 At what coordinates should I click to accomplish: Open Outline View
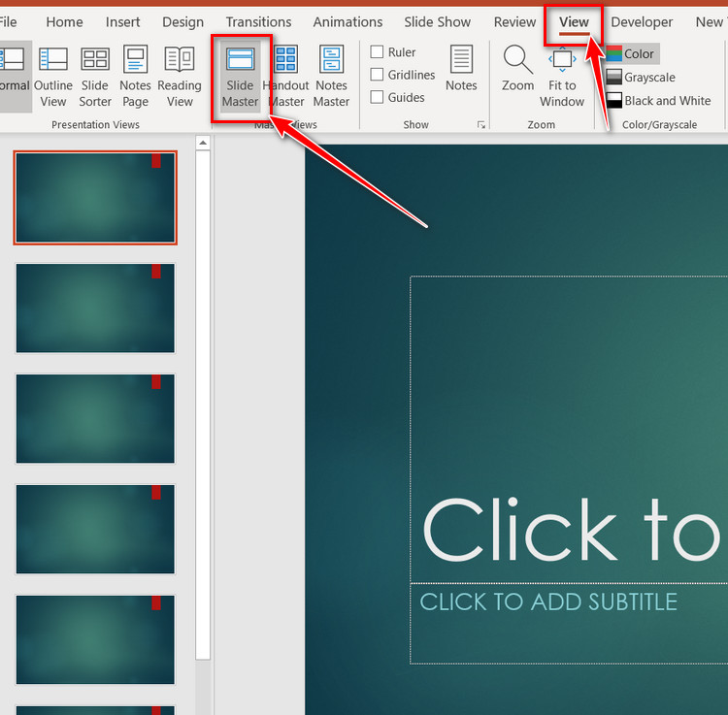tap(53, 77)
